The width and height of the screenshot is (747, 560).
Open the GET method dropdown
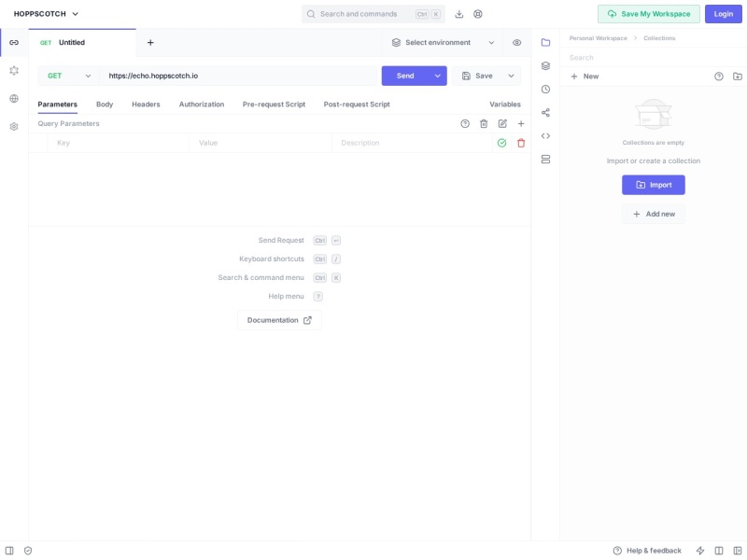pos(68,76)
